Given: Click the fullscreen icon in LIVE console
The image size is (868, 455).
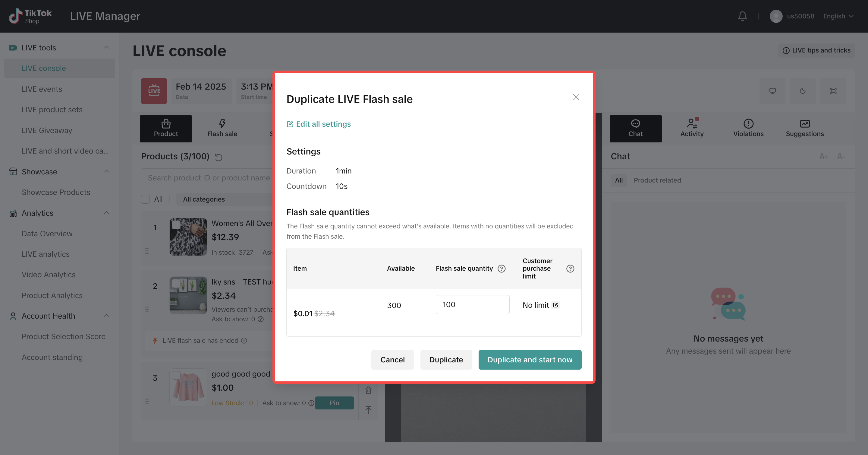Looking at the screenshot, I should [833, 91].
